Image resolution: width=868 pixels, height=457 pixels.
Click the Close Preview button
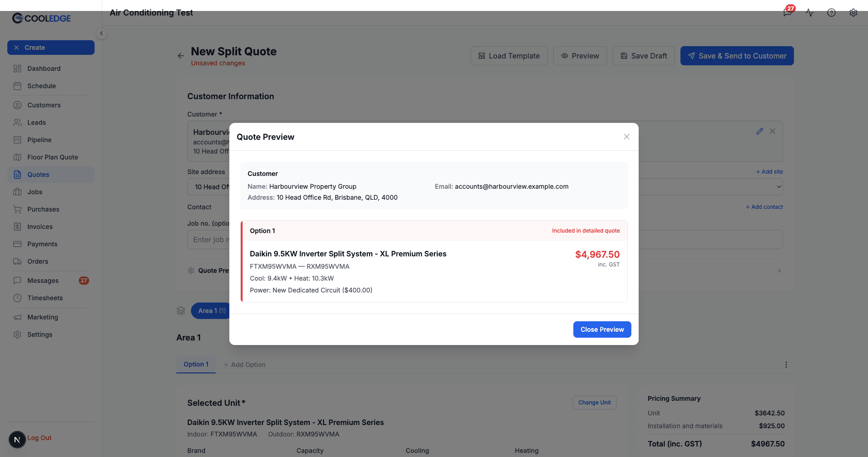602,329
